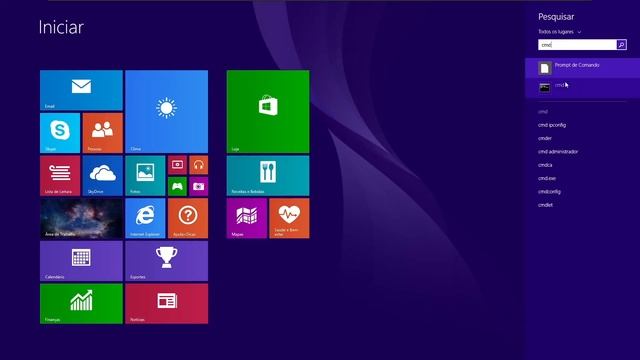Choose the 'cmd.exe' suggestion
Viewport: 640px width, 360px height.
point(547,178)
